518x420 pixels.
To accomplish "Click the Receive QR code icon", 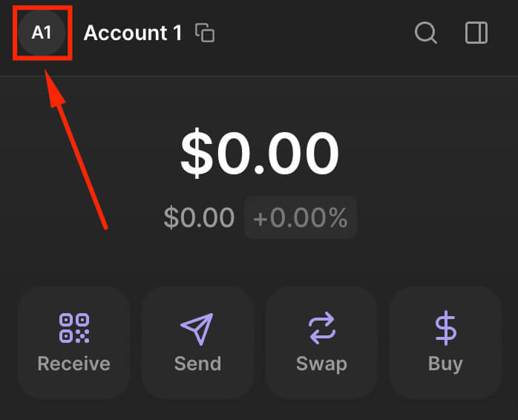I will coord(73,328).
